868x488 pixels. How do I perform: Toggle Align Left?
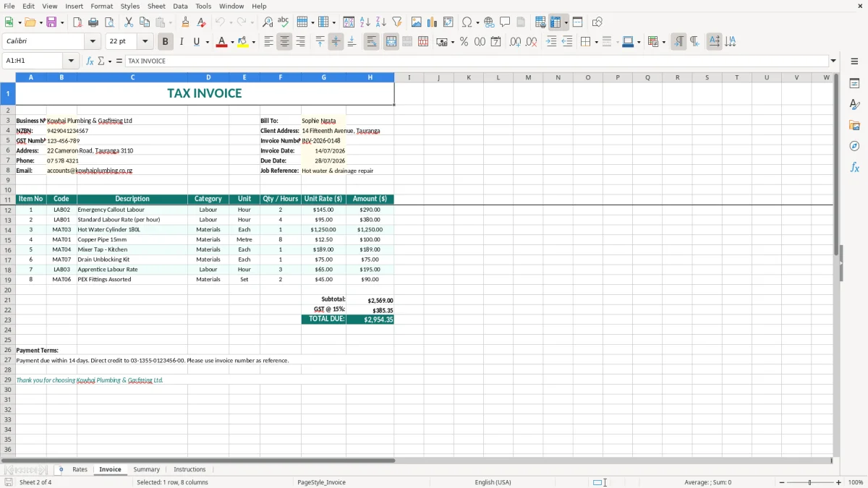268,42
